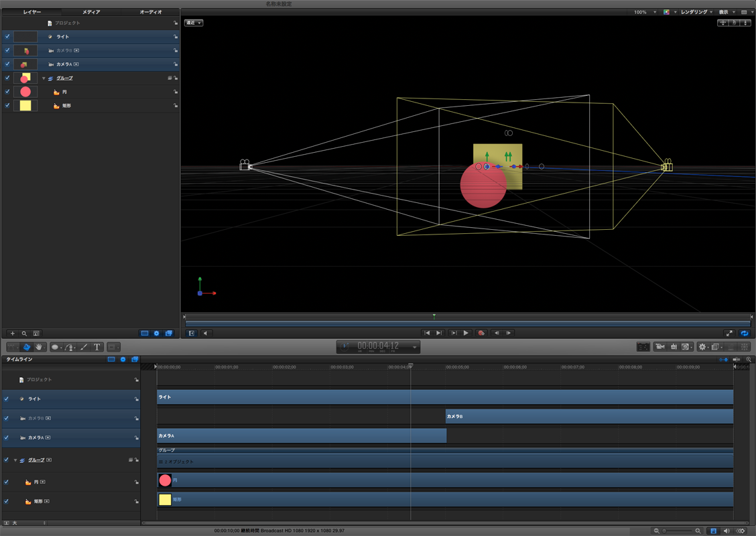Add a new camera from the toolbar

[660, 347]
